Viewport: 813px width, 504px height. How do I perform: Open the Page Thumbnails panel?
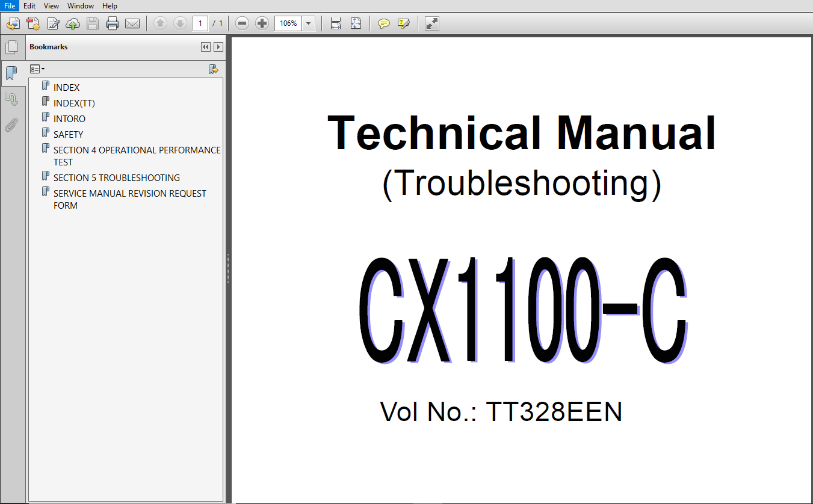(x=11, y=48)
